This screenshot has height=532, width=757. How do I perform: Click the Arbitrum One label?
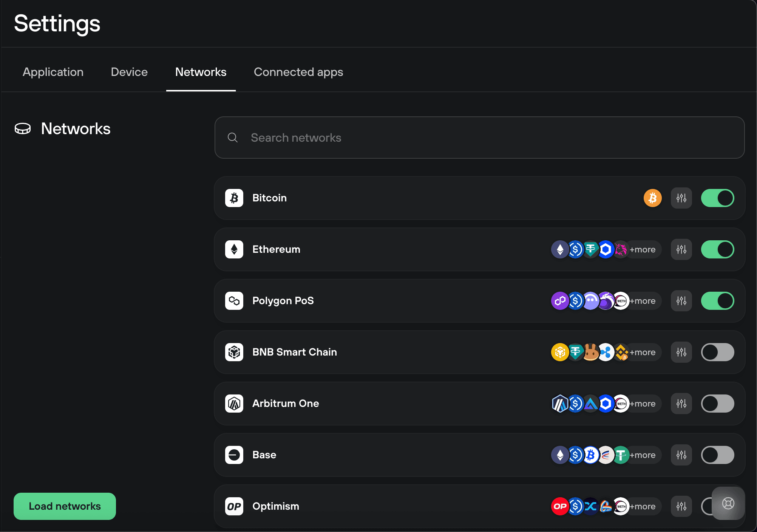286,404
